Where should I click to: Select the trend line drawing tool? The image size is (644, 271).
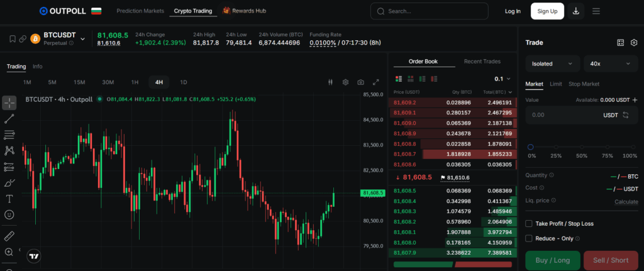tap(9, 119)
